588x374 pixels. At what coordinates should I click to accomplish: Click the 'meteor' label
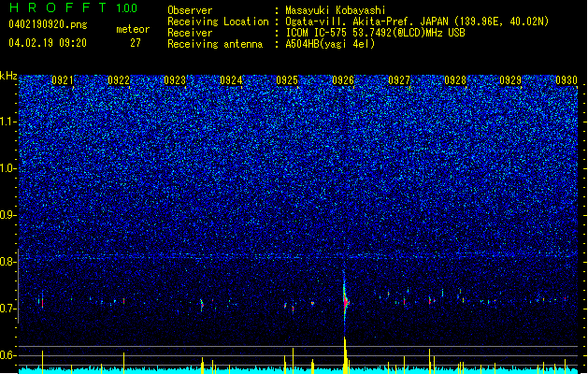click(133, 29)
